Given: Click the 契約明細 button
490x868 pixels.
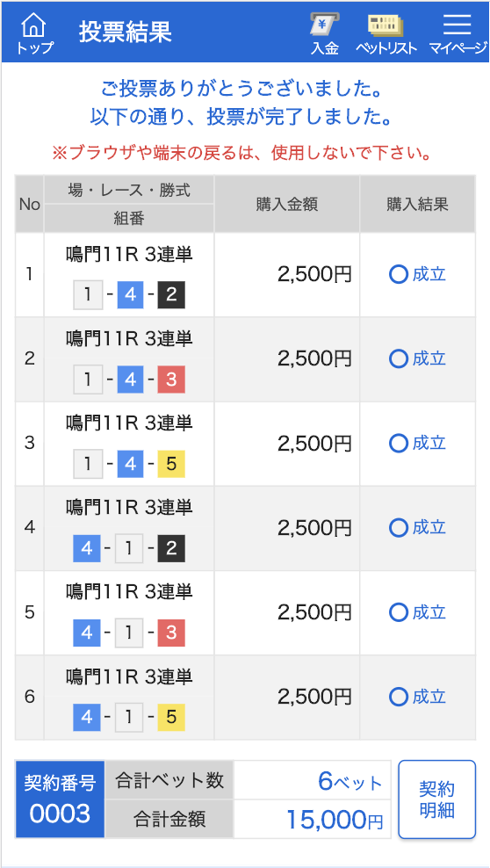Looking at the screenshot, I should [437, 799].
